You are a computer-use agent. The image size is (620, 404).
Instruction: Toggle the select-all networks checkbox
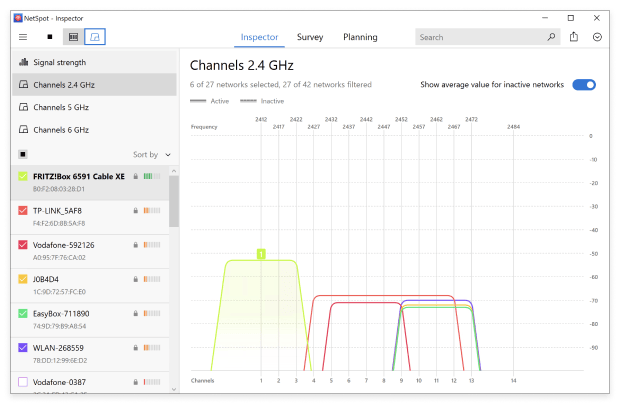23,154
